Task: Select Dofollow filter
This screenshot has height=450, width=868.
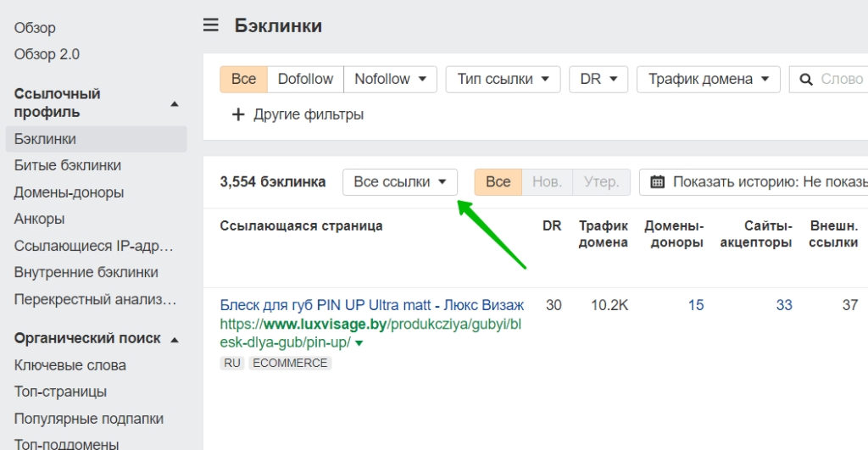Action: click(x=305, y=79)
